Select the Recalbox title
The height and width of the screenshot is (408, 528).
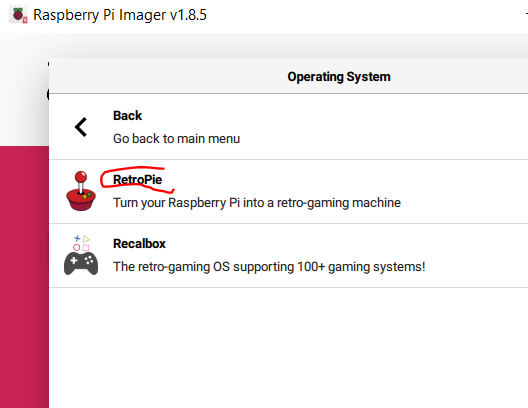coord(139,244)
